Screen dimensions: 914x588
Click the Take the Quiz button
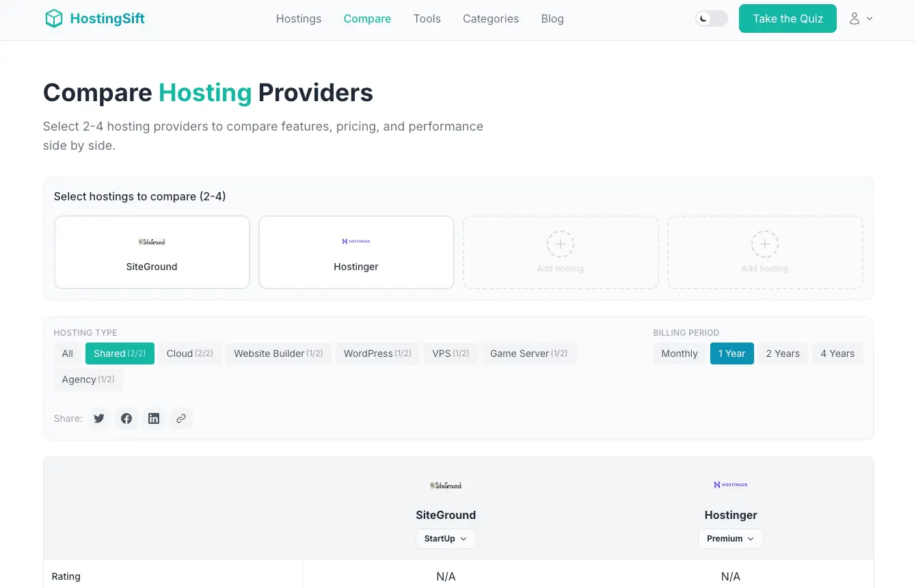pyautogui.click(x=788, y=18)
